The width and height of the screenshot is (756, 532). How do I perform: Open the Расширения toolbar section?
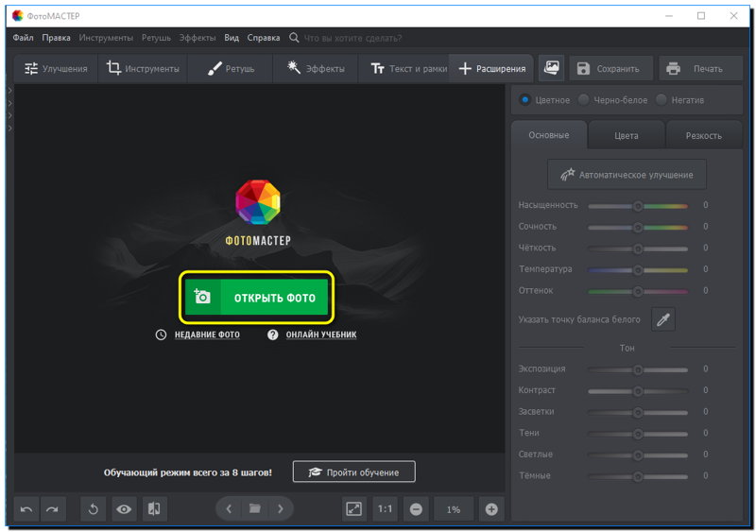pos(491,68)
